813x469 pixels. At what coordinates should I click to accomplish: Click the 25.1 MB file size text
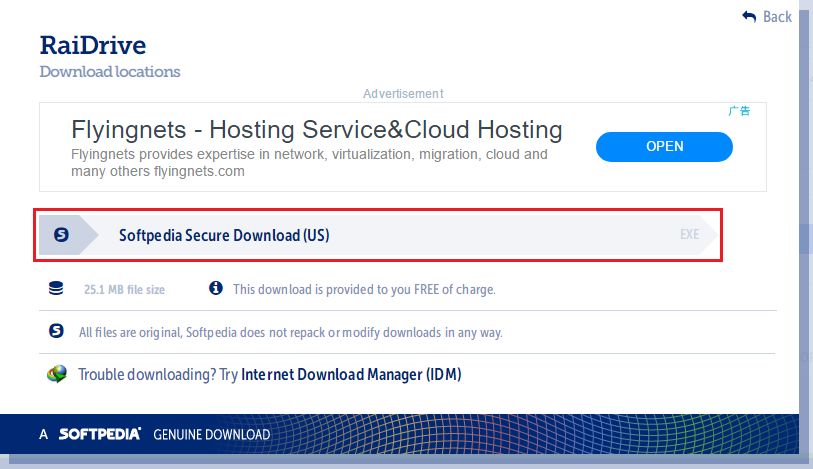point(124,290)
